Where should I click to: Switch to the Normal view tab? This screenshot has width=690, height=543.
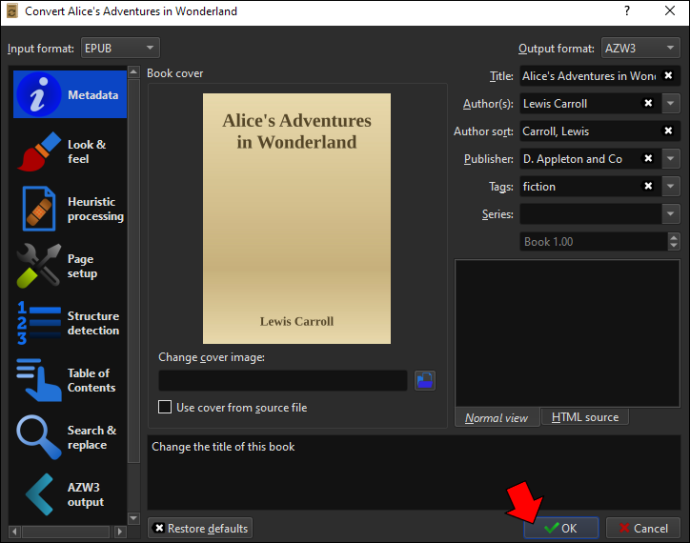[497, 418]
